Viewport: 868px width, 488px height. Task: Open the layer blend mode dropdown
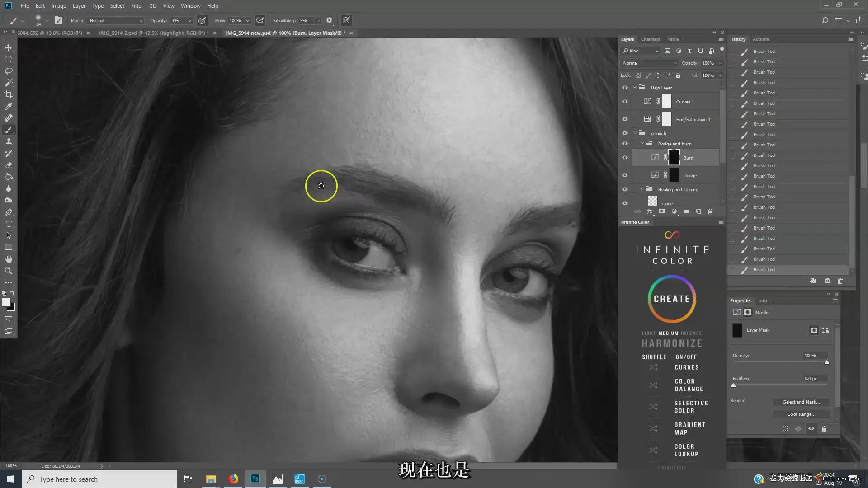click(649, 63)
